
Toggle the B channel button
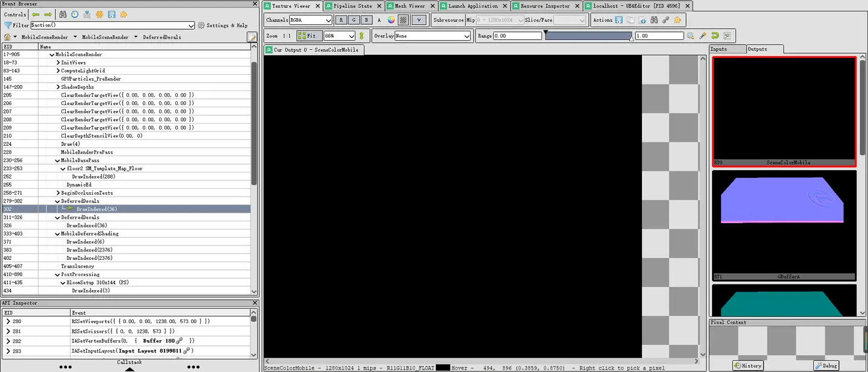(366, 20)
